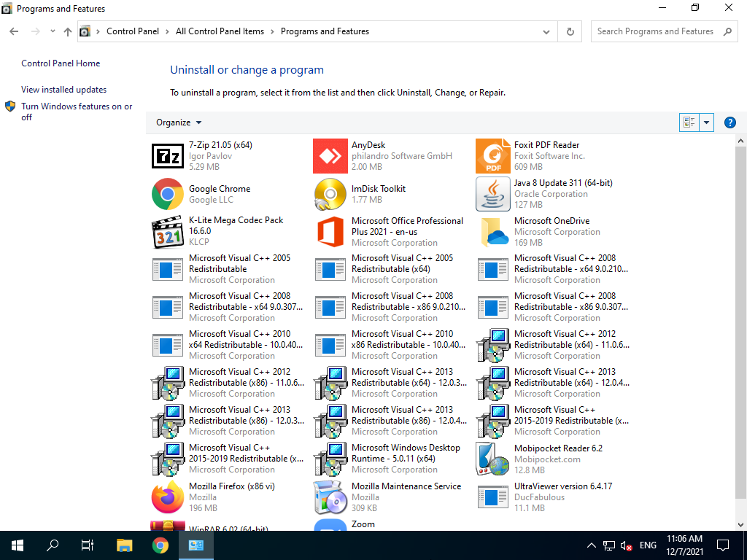747x560 pixels.
Task: Open the help question mark icon
Action: point(729,122)
